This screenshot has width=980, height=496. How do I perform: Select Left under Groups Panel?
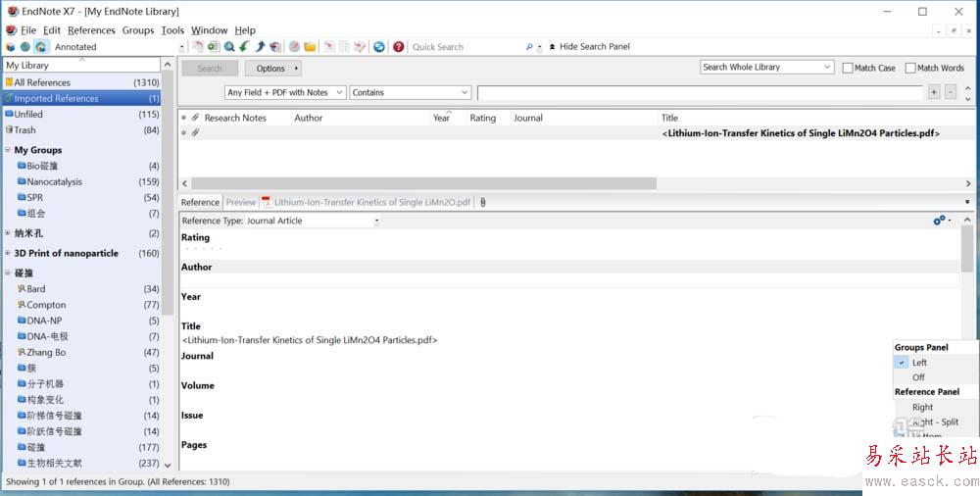pyautogui.click(x=919, y=363)
